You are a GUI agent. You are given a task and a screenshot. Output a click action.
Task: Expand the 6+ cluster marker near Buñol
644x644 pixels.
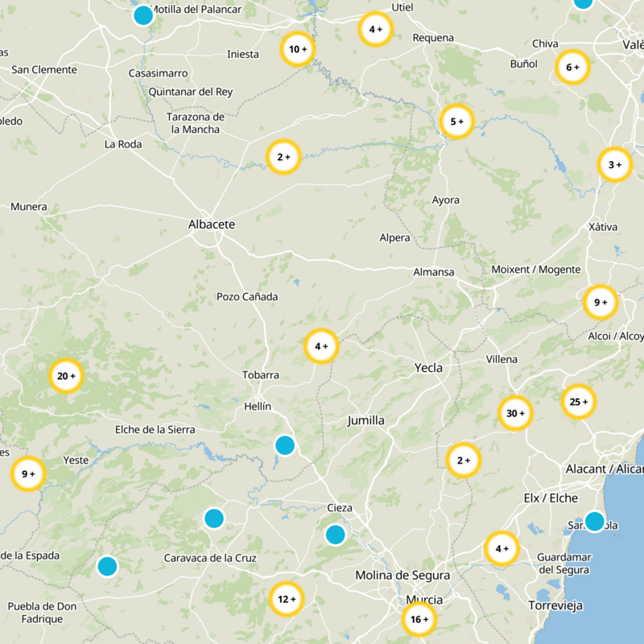[572, 67]
